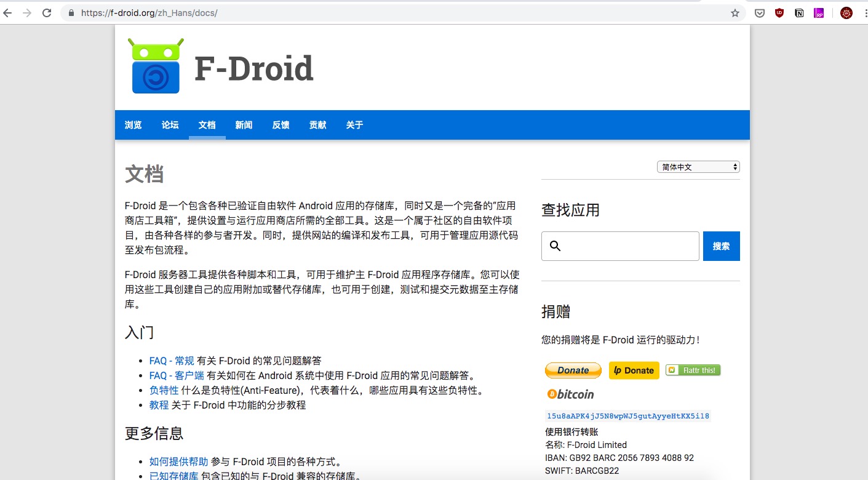Click the browser back arrow

pyautogui.click(x=7, y=13)
